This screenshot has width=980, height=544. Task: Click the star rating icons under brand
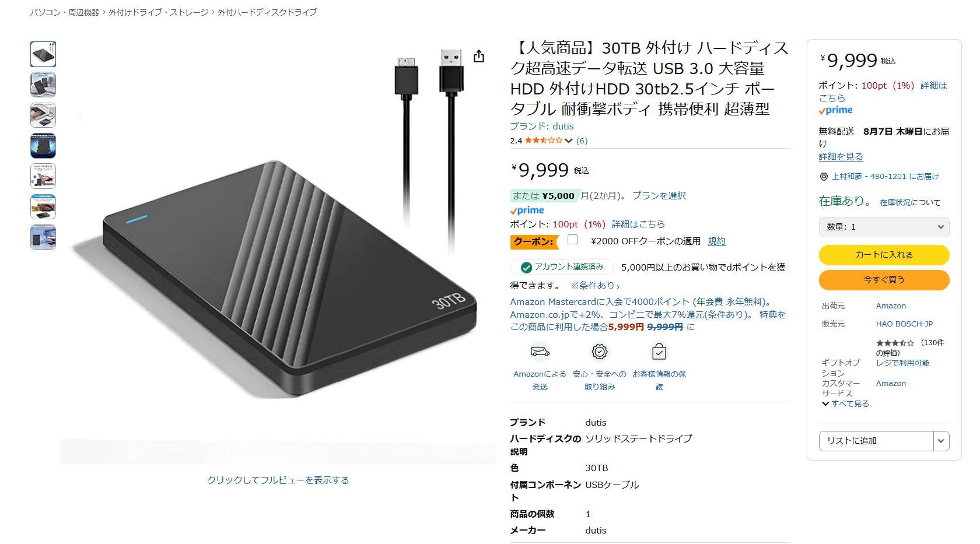point(544,141)
